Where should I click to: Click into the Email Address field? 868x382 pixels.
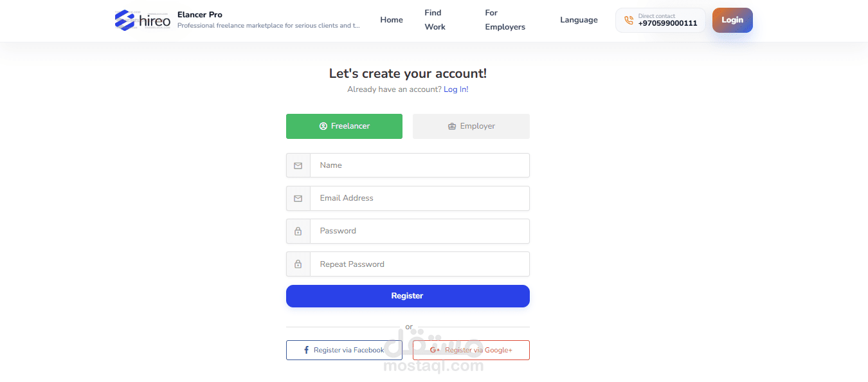point(419,198)
